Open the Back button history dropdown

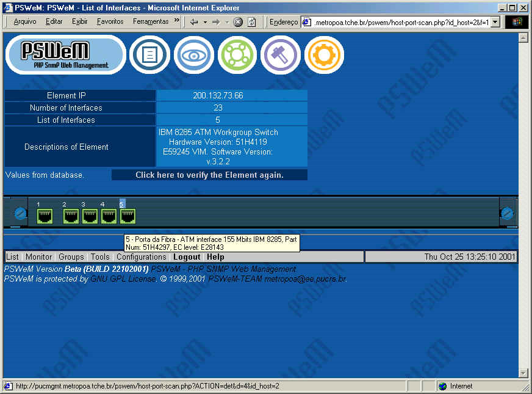pyautogui.click(x=206, y=21)
